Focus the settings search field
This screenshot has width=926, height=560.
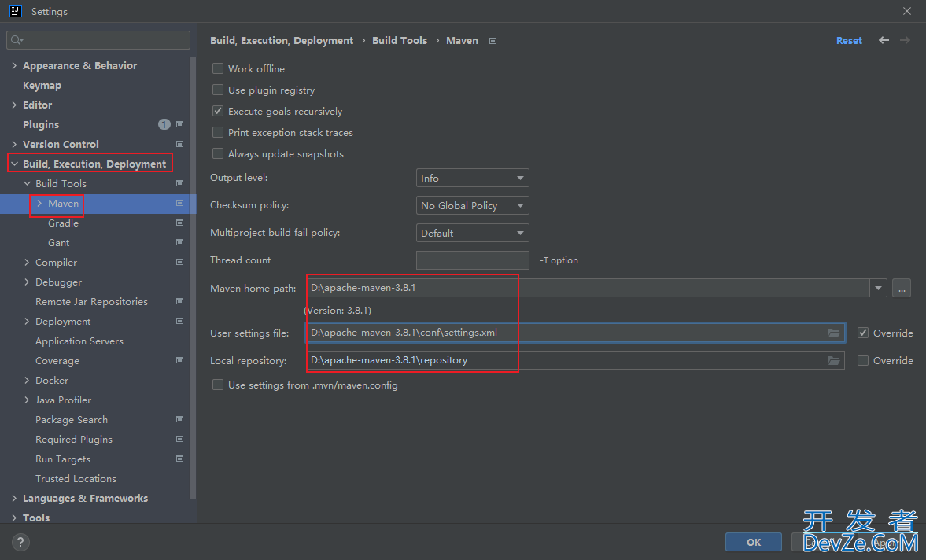(98, 40)
